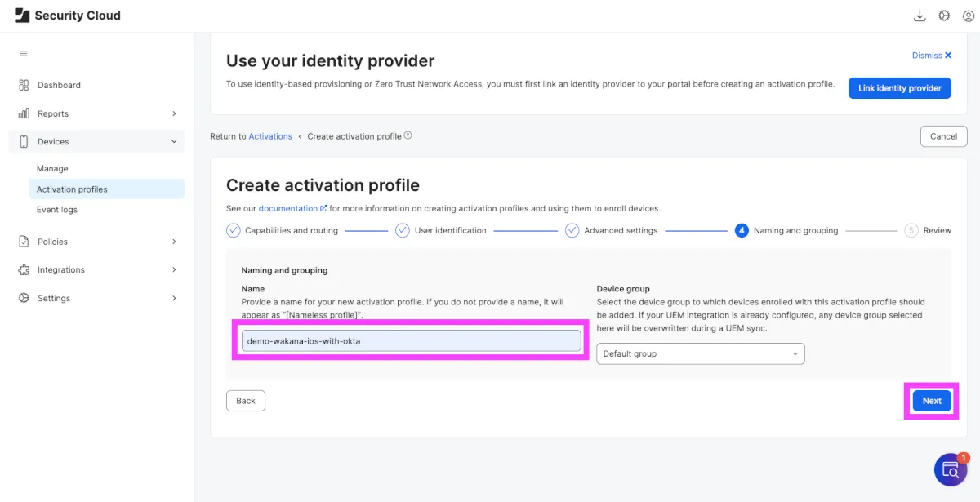Click the profile Name input field

click(411, 340)
